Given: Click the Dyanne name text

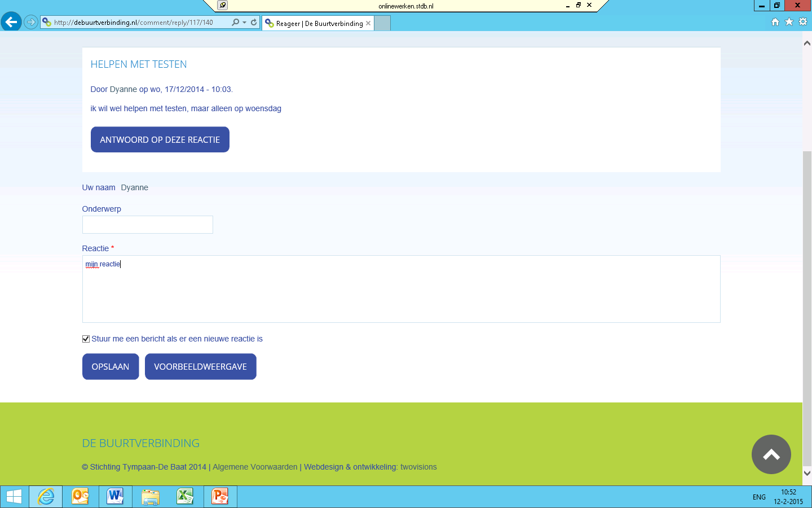Looking at the screenshot, I should click(135, 187).
